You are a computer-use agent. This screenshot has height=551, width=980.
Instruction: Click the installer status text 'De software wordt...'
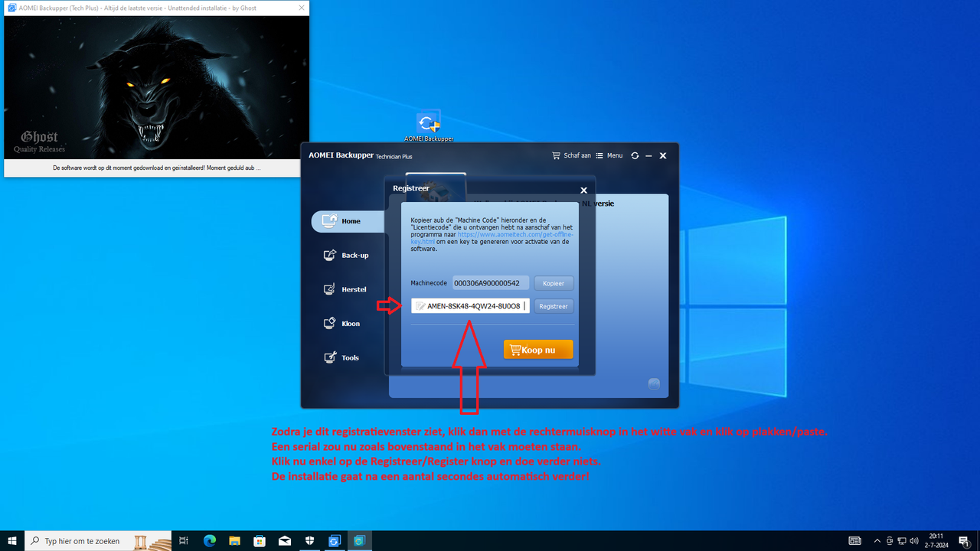pos(156,168)
